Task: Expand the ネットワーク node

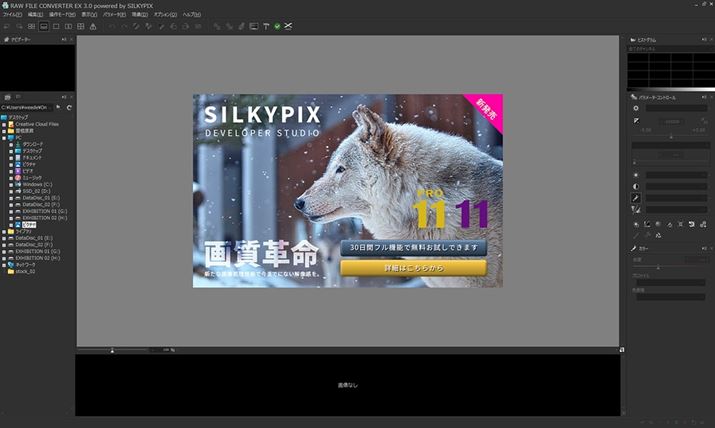Action: click(4, 264)
